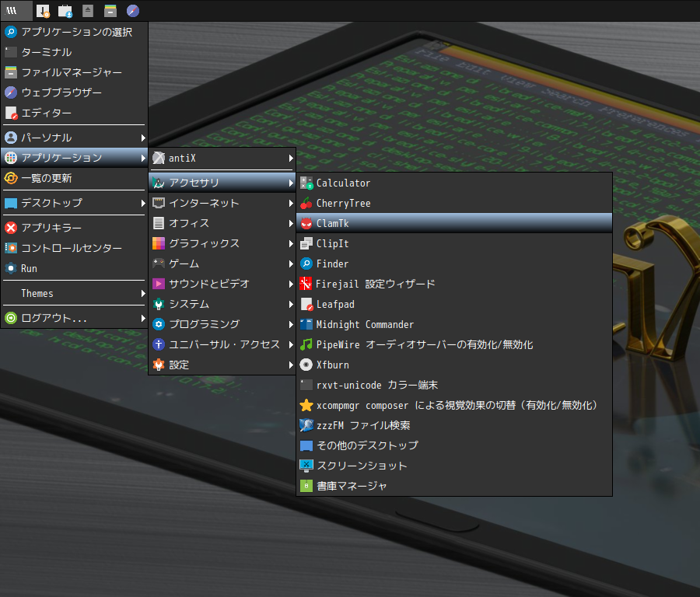Select プログラミング category
This screenshot has height=597, width=700.
[x=222, y=324]
